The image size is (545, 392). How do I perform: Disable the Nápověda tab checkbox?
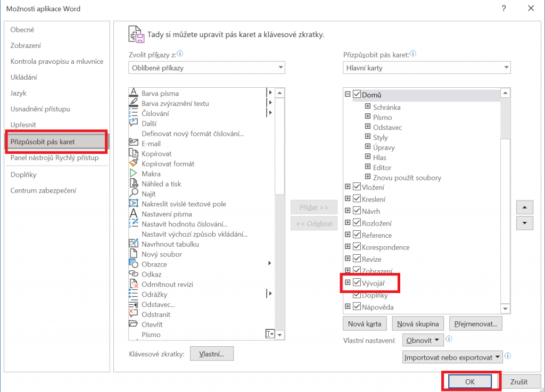click(357, 307)
